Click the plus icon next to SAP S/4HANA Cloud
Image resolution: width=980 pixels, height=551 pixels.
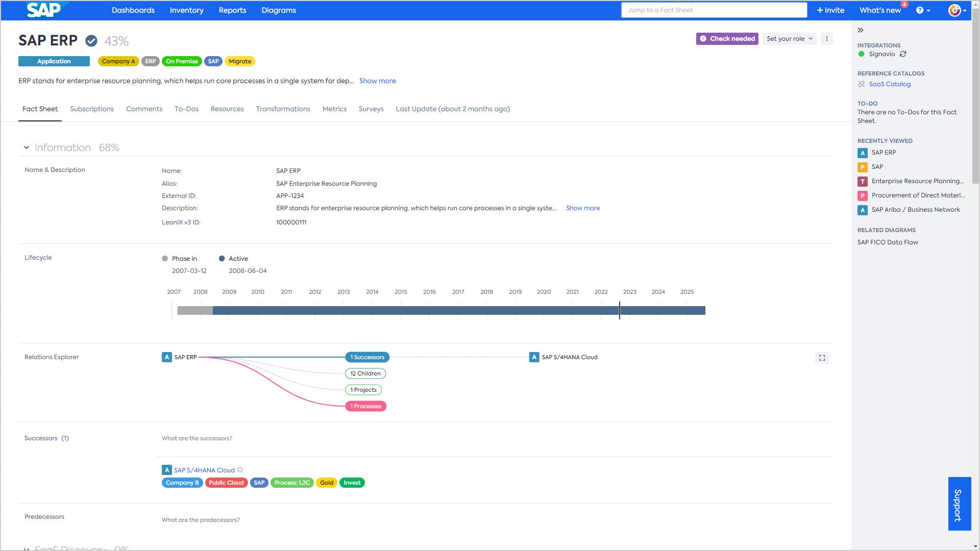240,470
